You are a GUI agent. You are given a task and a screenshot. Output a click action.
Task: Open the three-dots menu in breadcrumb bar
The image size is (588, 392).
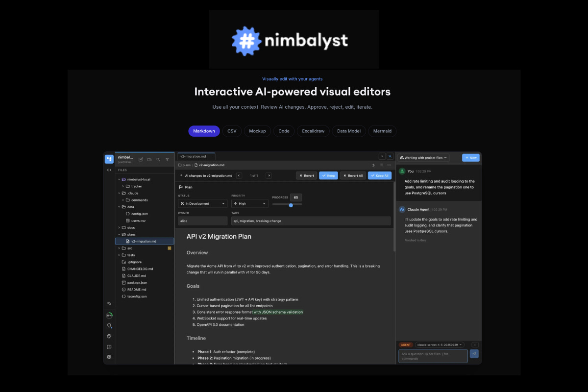pos(389,165)
